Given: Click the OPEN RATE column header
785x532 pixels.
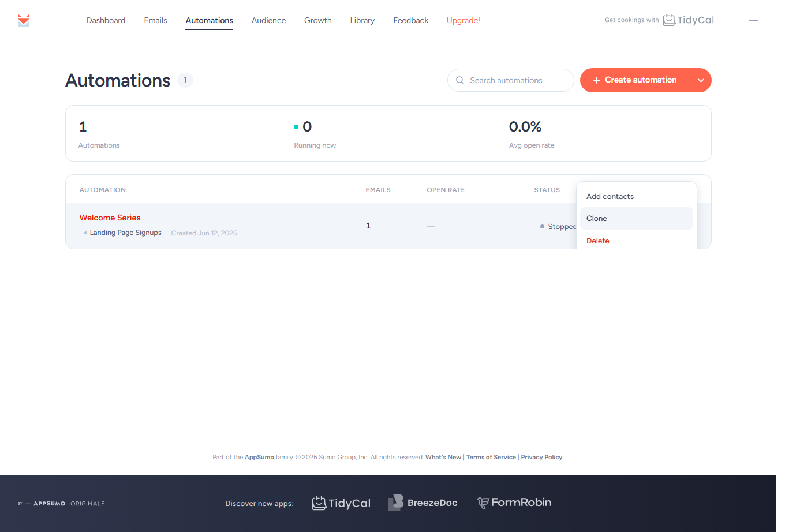Looking at the screenshot, I should coord(446,190).
